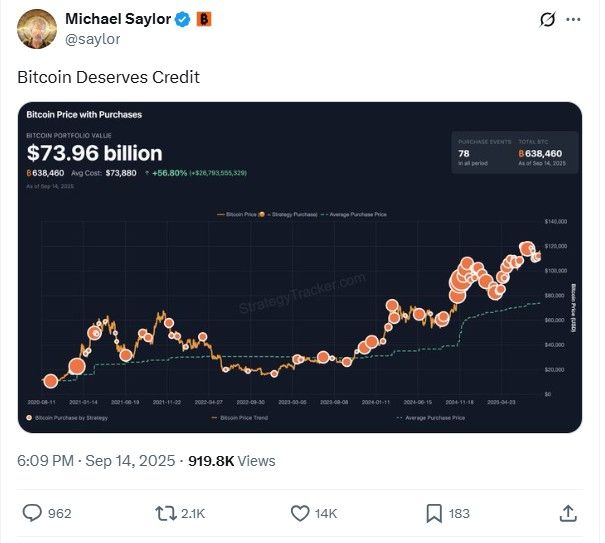Open the three-dot more options menu
605x543 pixels.
(573, 19)
